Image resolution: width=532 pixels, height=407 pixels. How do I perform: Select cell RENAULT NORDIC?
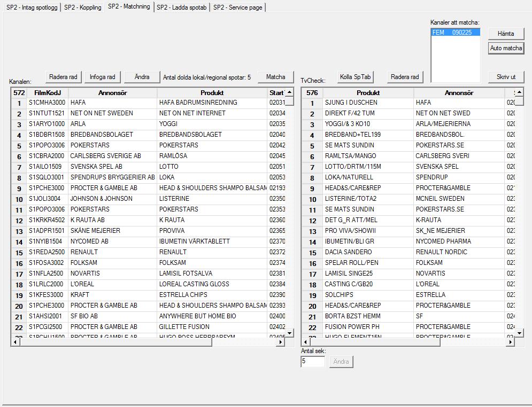point(459,252)
